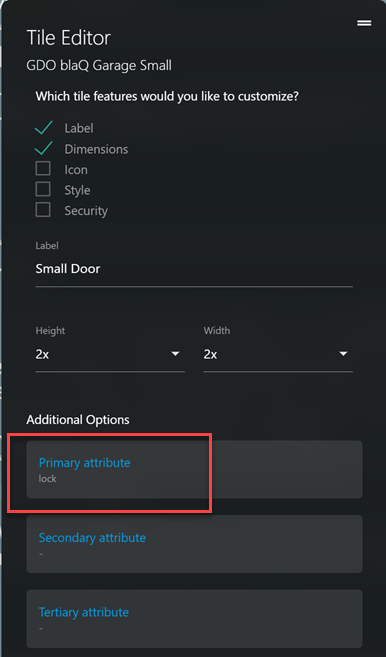386x657 pixels.
Task: Click the Small Door label field
Action: pyautogui.click(x=194, y=269)
